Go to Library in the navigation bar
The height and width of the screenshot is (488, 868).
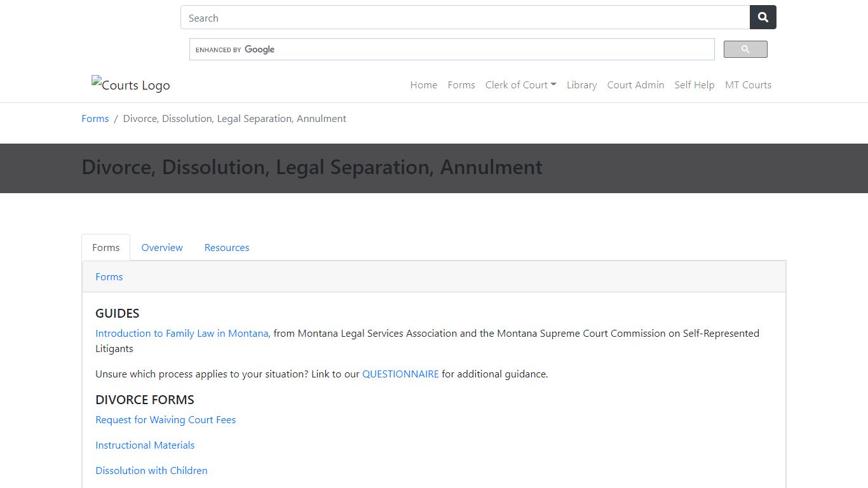tap(581, 85)
